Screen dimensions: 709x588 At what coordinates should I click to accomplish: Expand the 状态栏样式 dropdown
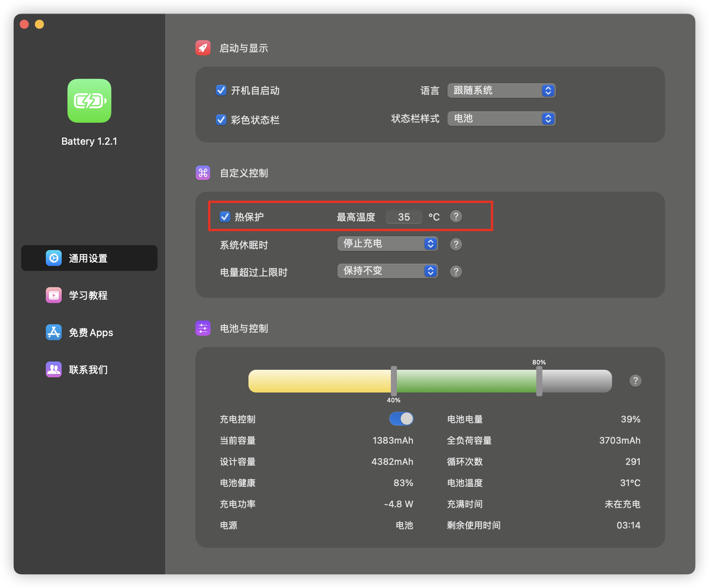[x=501, y=119]
